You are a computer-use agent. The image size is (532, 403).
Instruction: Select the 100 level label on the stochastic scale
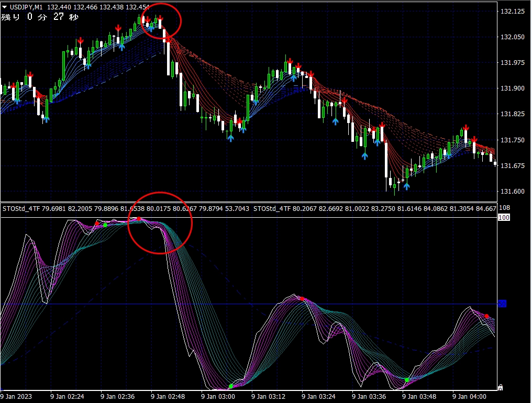[x=504, y=217]
